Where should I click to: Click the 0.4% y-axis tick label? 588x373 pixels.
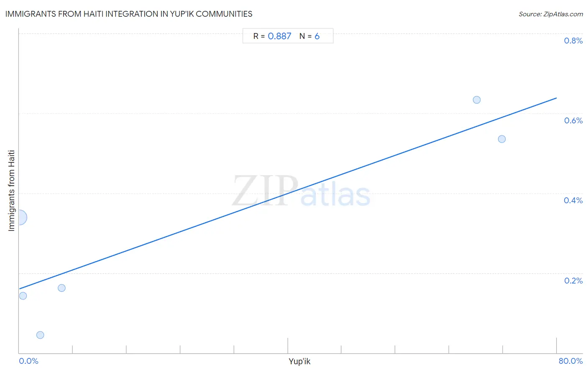pyautogui.click(x=573, y=200)
